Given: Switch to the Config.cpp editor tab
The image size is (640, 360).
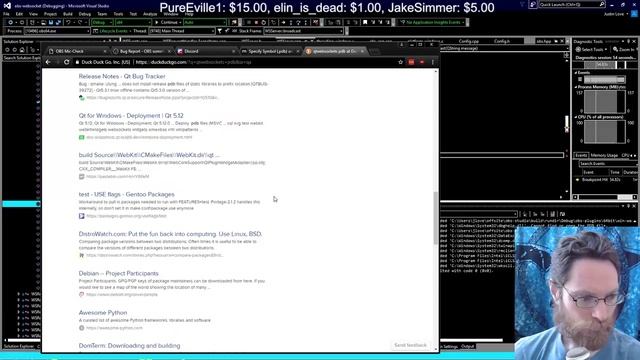Looking at the screenshot, I should coord(469,41).
